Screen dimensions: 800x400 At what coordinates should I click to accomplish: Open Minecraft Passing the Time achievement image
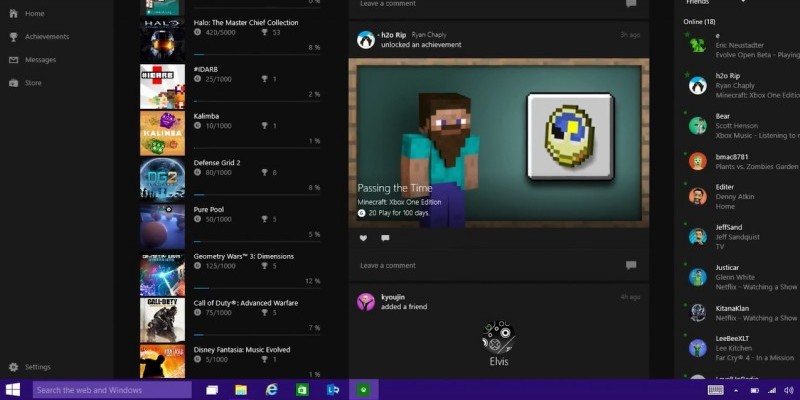(x=498, y=143)
